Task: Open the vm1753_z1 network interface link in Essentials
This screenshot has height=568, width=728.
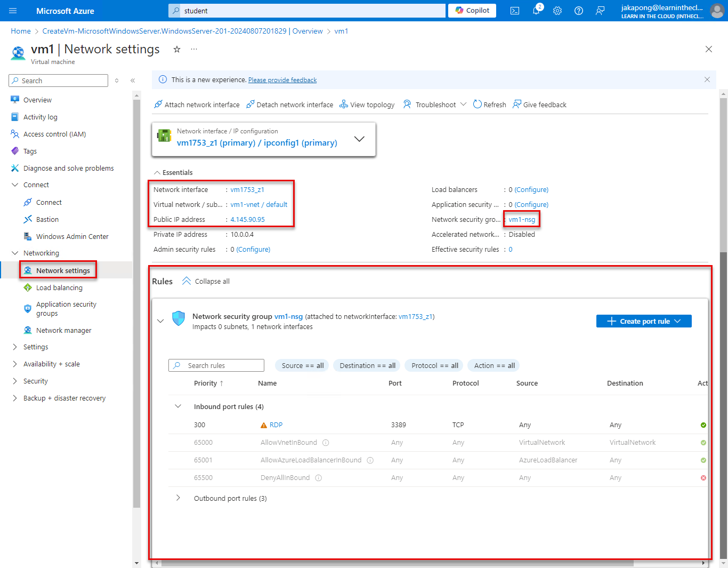Action: point(247,190)
